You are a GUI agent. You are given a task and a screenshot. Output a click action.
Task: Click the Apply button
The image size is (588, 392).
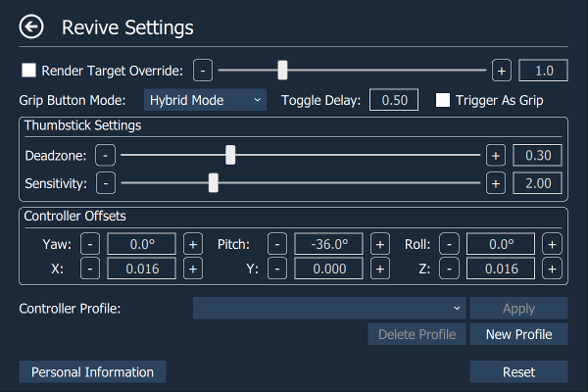coord(518,308)
